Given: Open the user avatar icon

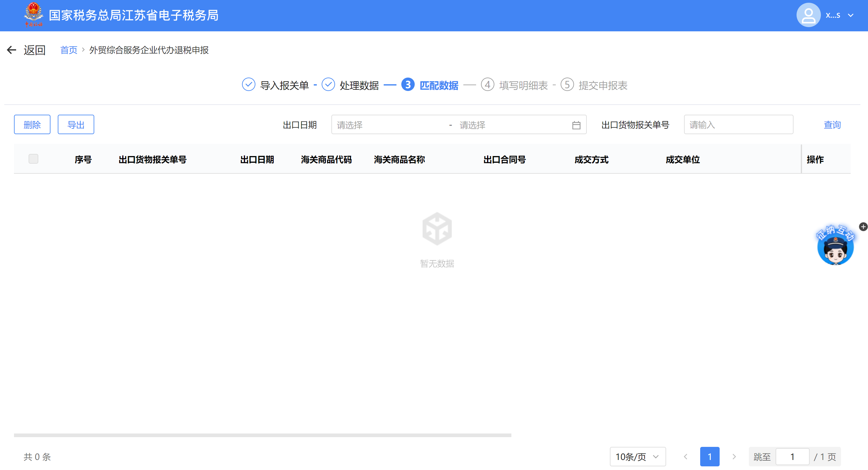Looking at the screenshot, I should [808, 15].
